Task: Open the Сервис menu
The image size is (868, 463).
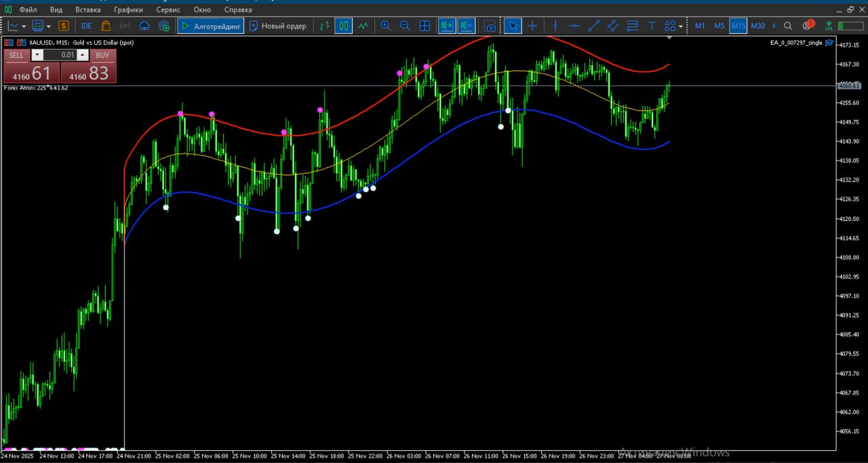Action: (167, 9)
